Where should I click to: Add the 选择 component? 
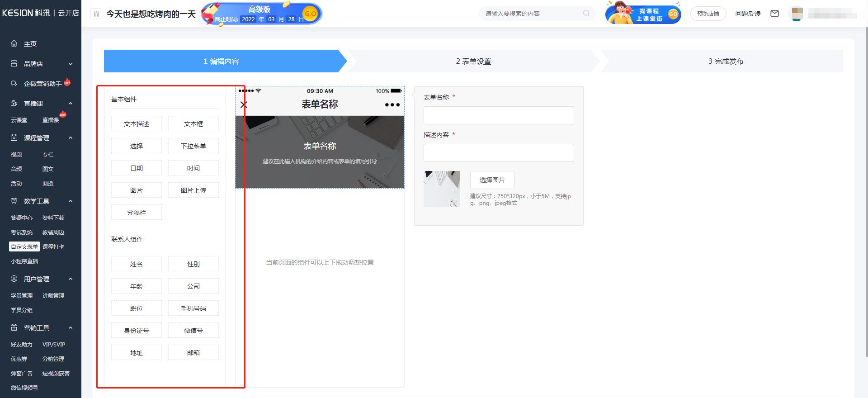pos(137,146)
